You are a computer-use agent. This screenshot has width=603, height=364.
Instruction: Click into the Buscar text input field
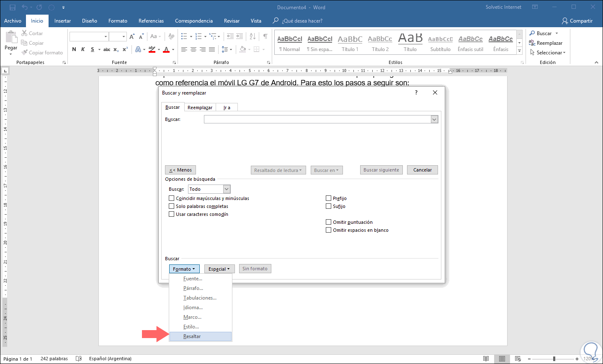tap(317, 120)
